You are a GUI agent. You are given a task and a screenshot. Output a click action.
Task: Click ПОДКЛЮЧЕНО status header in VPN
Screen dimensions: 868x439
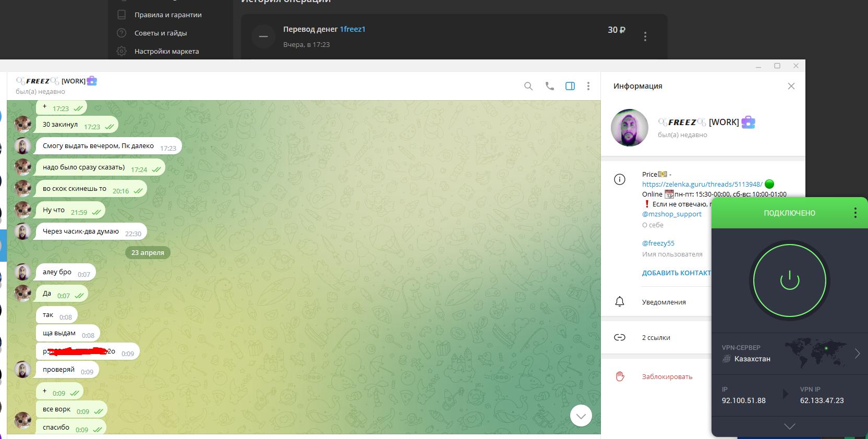[789, 213]
